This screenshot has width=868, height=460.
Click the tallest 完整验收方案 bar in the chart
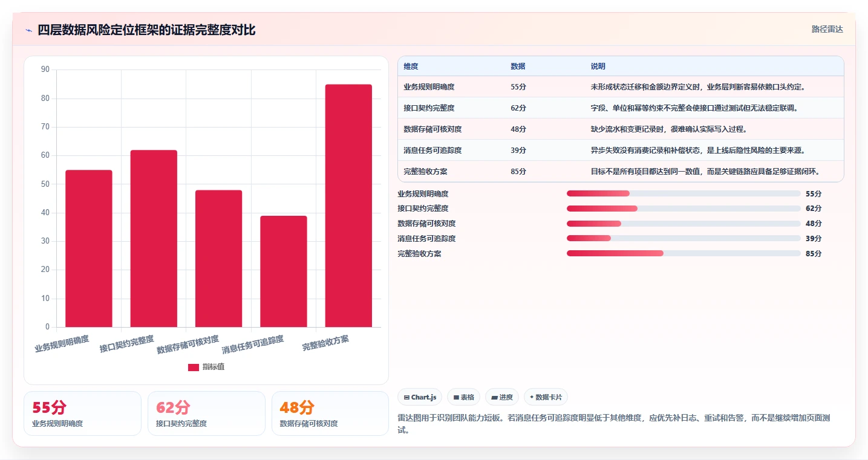348,206
